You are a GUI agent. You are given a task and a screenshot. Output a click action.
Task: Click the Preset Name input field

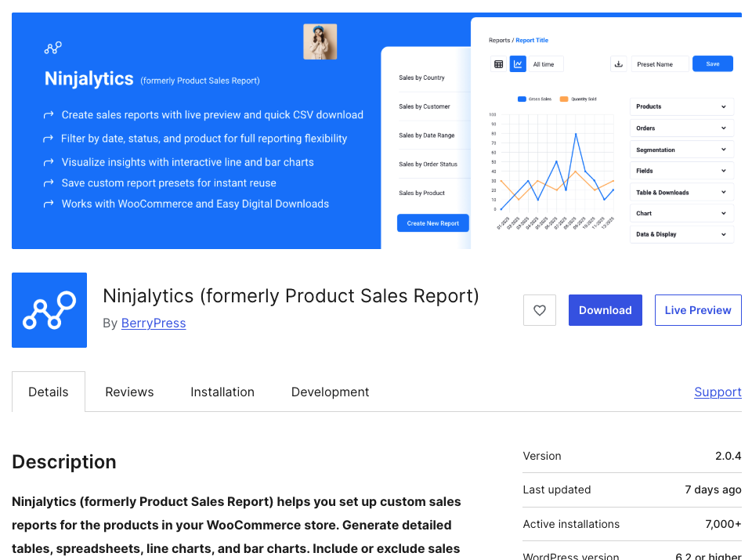tap(659, 63)
